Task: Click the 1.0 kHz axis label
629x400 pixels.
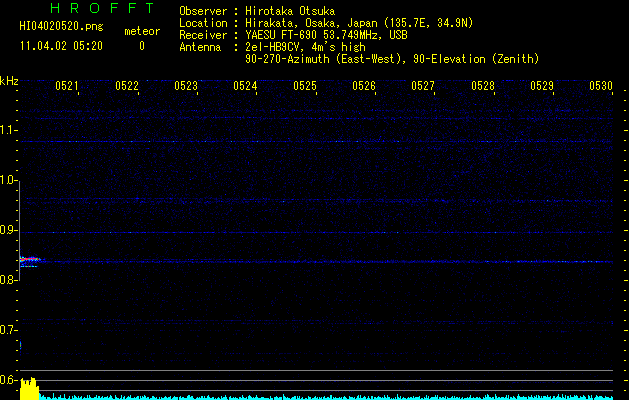Action: 8,180
